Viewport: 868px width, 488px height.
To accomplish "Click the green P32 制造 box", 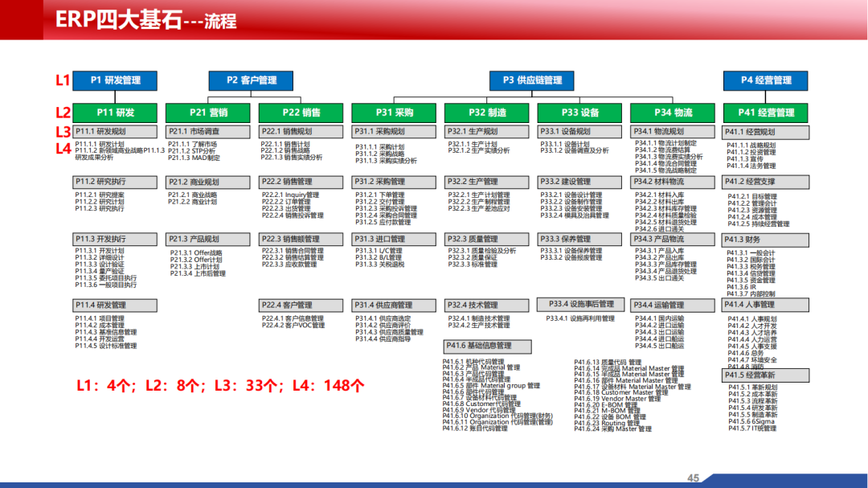I will pos(487,113).
